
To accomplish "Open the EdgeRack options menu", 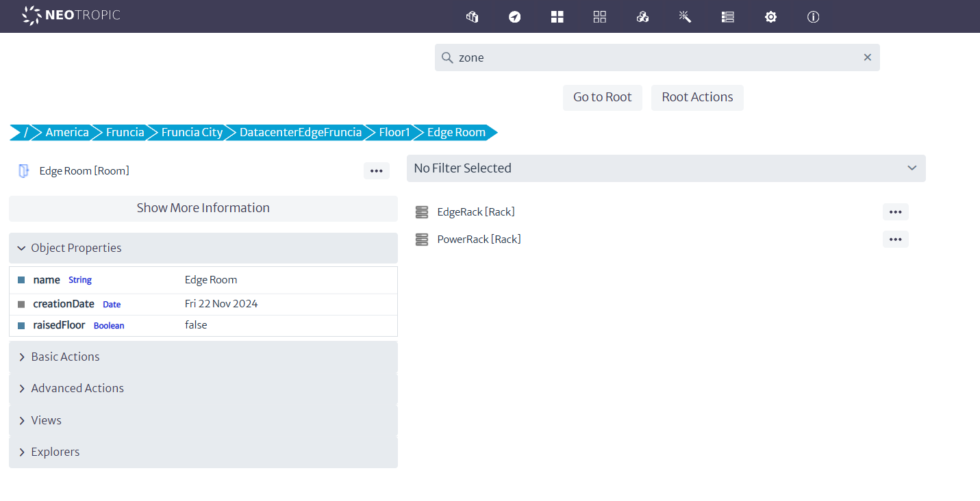I will tap(895, 212).
